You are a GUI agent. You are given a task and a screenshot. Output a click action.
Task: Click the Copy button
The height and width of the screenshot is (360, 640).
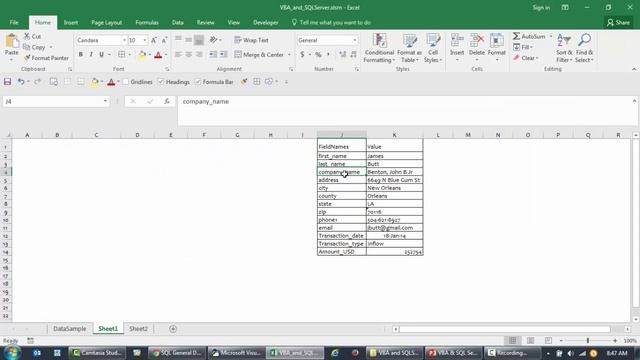click(x=35, y=47)
